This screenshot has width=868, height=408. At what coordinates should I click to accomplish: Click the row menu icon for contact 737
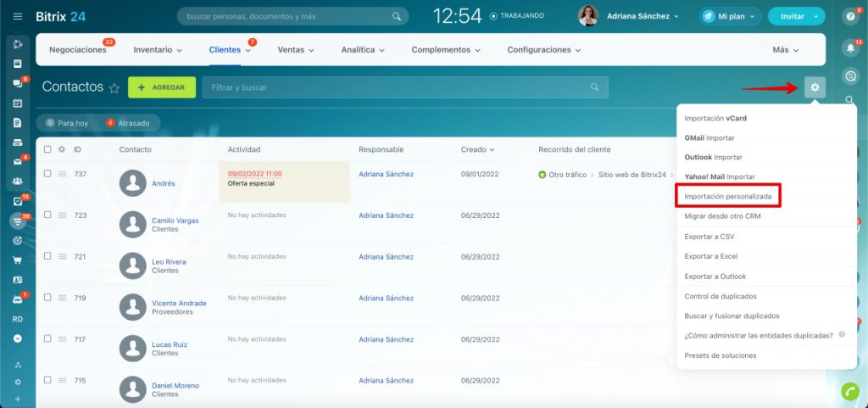pyautogui.click(x=62, y=174)
